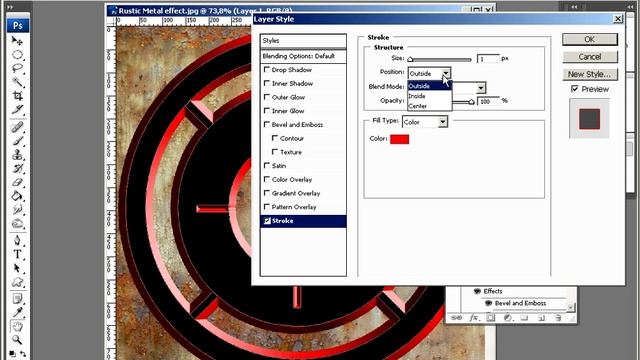Select the Slice tool
The height and width of the screenshot is (360, 640).
click(17, 109)
